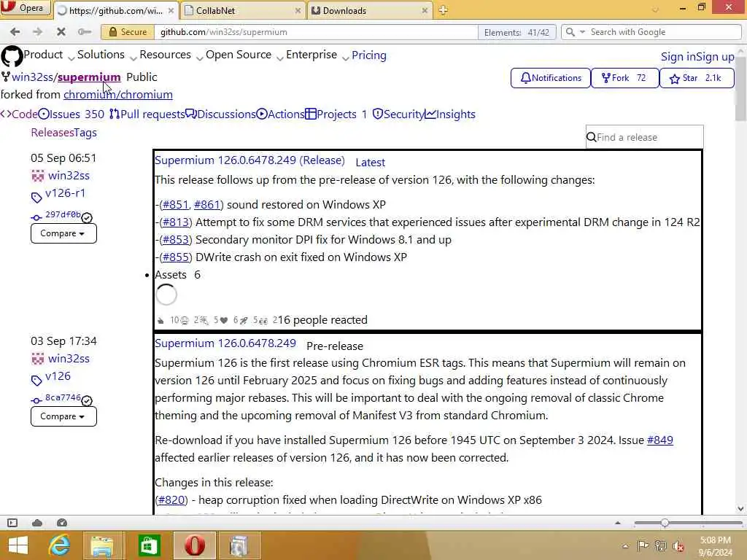
Task: Click the GitHub octocat logo
Action: coord(12,56)
